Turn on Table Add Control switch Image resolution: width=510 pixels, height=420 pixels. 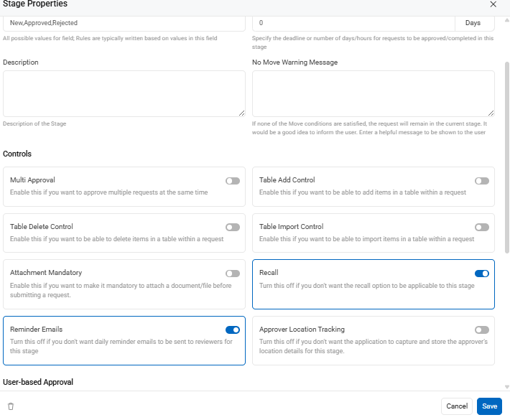pyautogui.click(x=482, y=181)
